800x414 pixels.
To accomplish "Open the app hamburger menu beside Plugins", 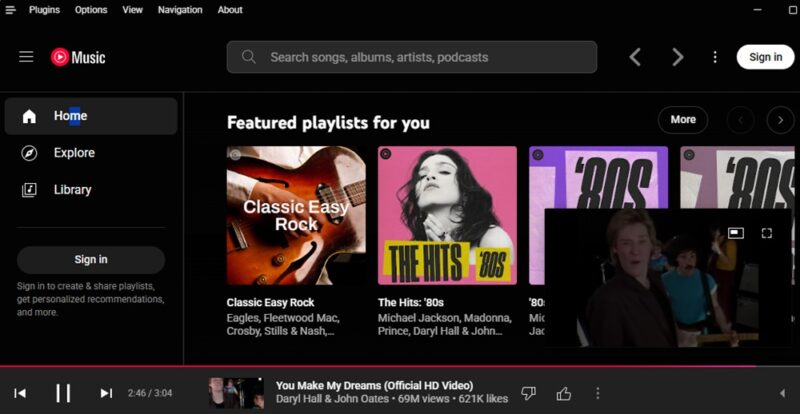I will (10, 10).
